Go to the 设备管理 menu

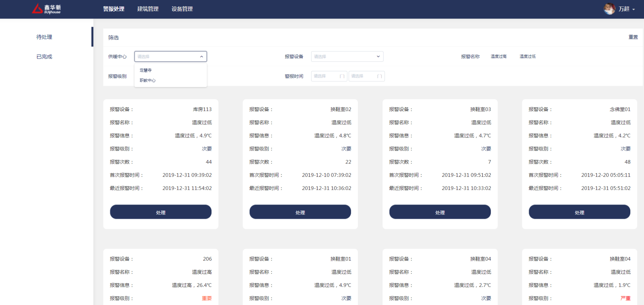(182, 9)
